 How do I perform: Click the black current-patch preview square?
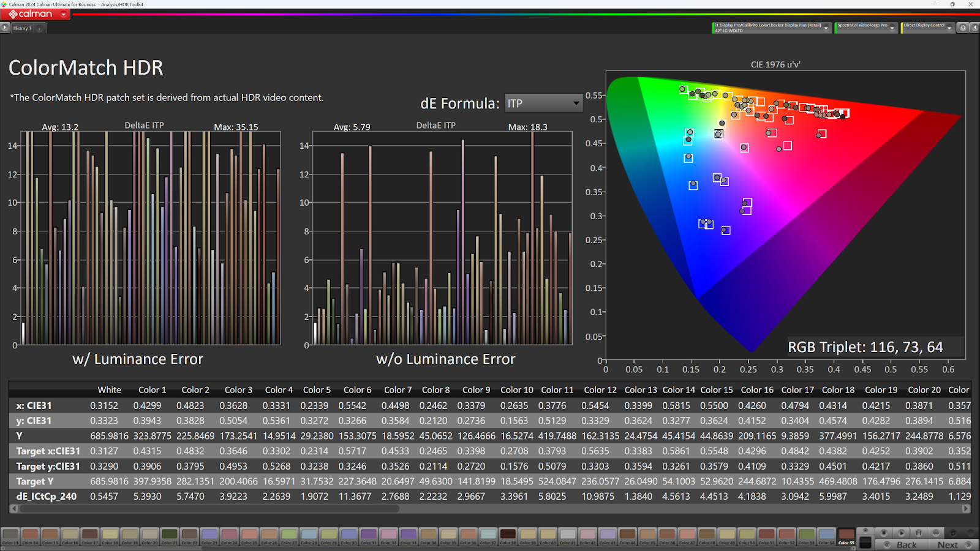click(865, 542)
